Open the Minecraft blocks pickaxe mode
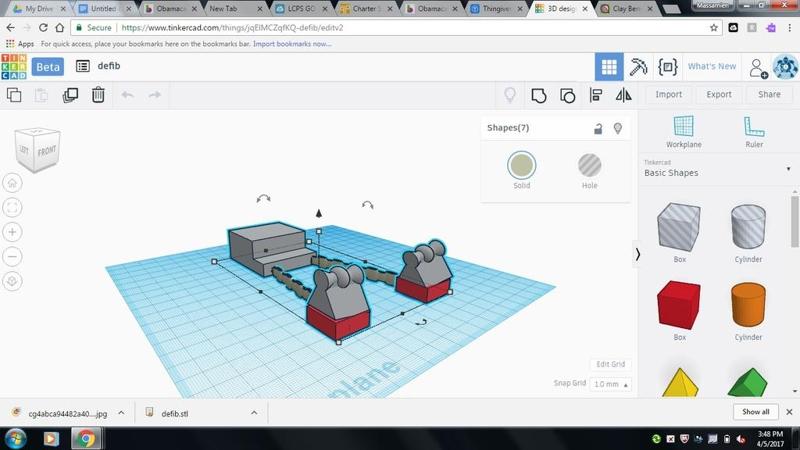The height and width of the screenshot is (450, 800). click(638, 67)
